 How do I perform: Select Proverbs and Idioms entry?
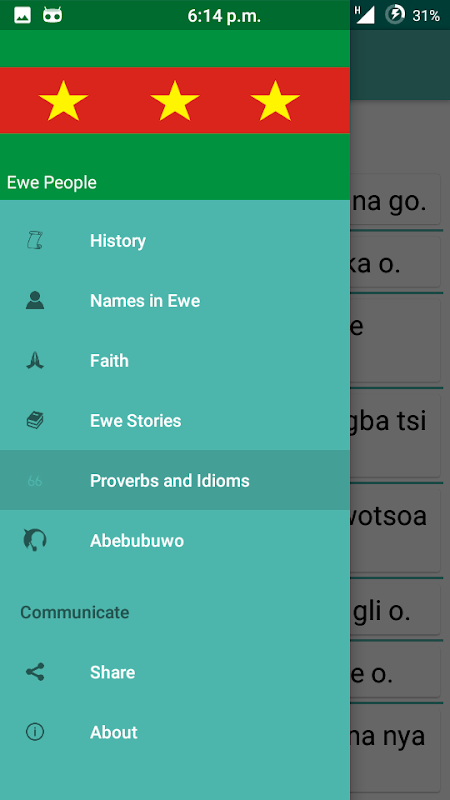point(175,481)
